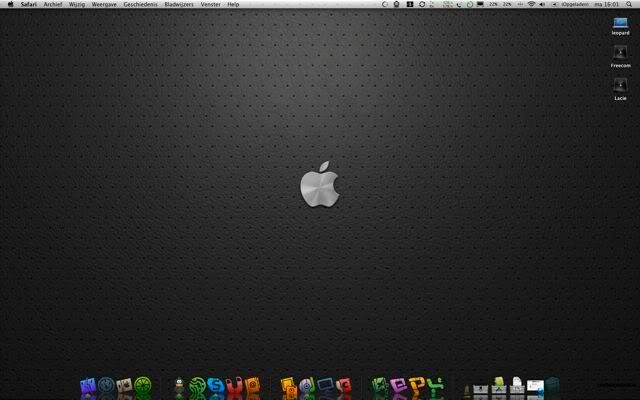Open the Trash in the dock
640x400 pixels.
553,386
